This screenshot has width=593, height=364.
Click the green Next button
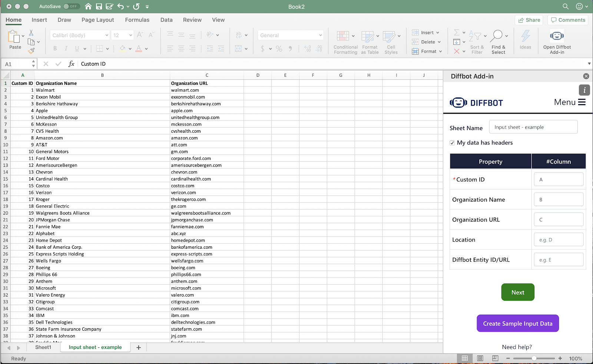pyautogui.click(x=518, y=292)
